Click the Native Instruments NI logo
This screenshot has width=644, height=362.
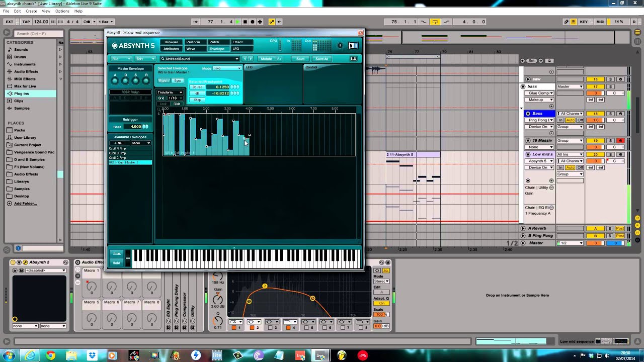353,46
